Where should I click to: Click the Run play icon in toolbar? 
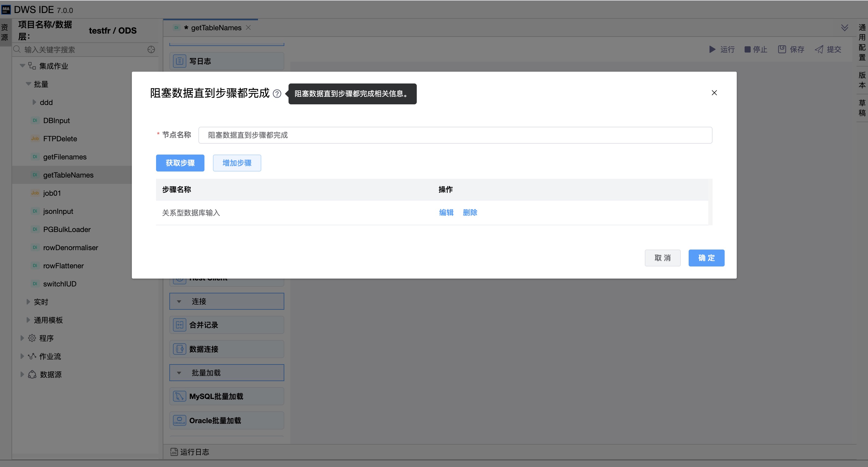pos(712,50)
